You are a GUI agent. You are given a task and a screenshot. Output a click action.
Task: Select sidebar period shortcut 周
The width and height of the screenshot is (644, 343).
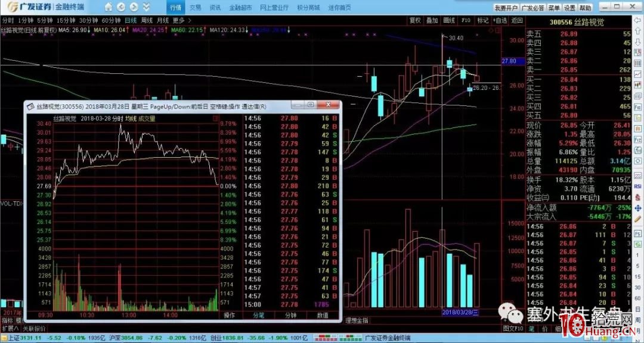[x=638, y=319]
